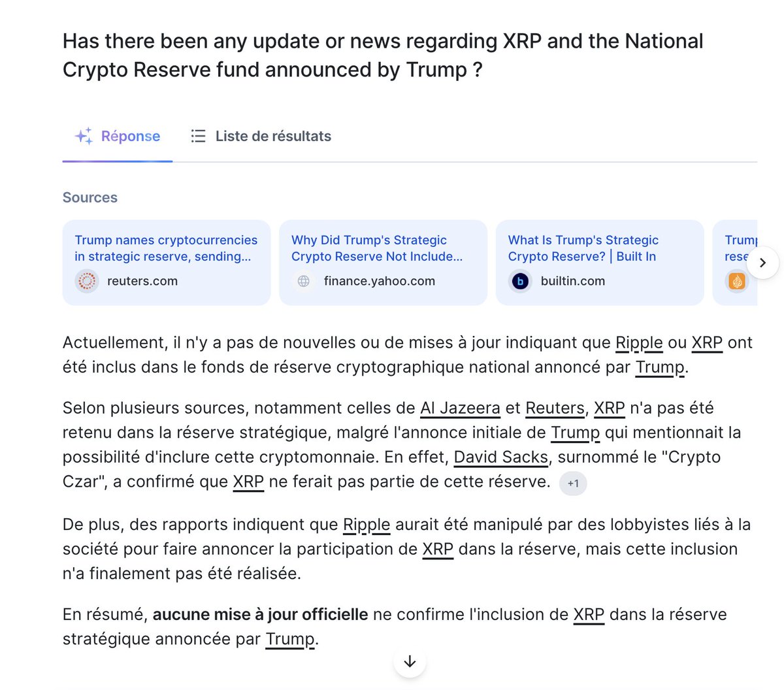
Task: Click the underlined Al Jazeera term
Action: pos(460,408)
